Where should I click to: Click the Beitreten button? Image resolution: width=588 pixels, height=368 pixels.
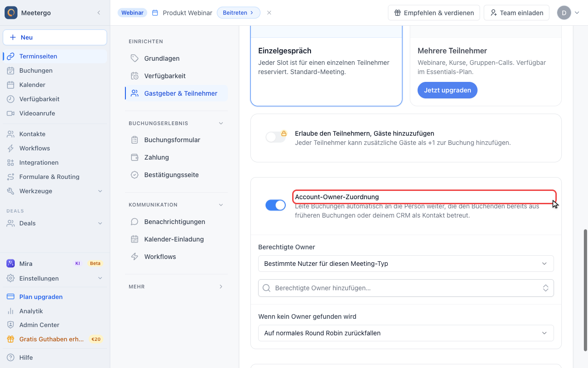[x=238, y=13]
